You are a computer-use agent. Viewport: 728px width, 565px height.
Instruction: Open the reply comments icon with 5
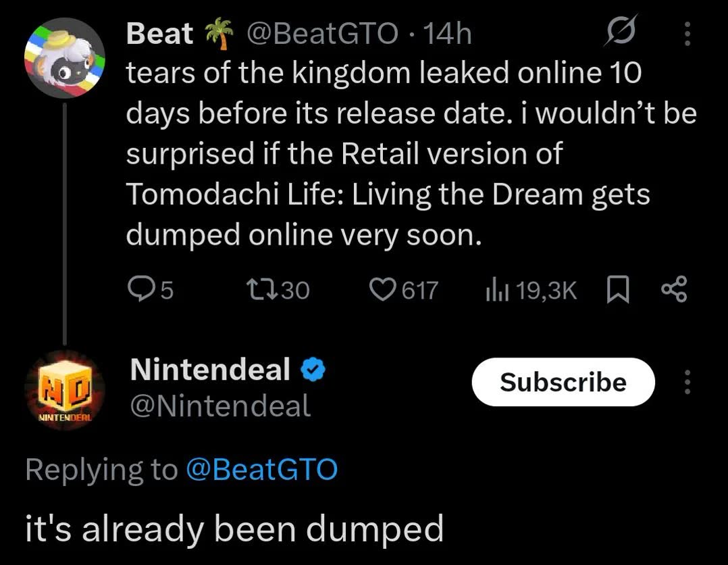(x=151, y=289)
